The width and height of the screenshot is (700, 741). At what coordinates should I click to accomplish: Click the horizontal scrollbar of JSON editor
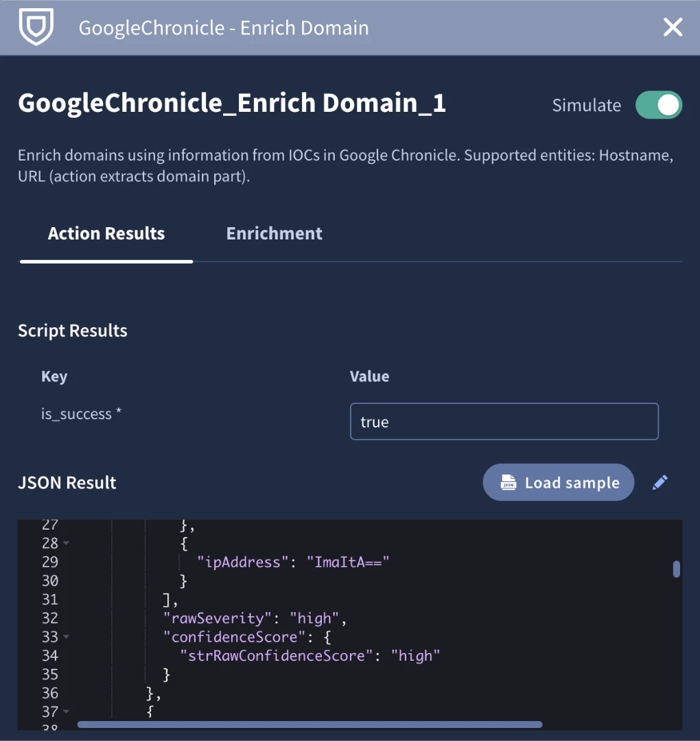coord(309,724)
